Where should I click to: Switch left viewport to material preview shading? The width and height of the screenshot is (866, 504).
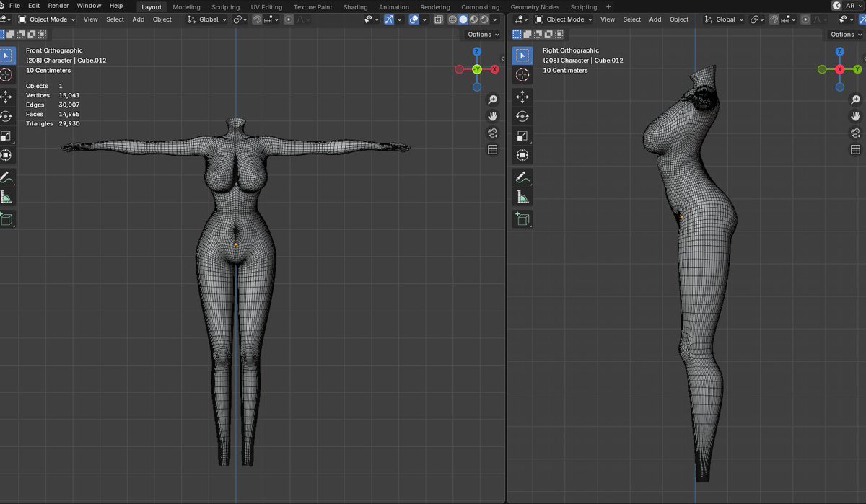[x=473, y=19]
